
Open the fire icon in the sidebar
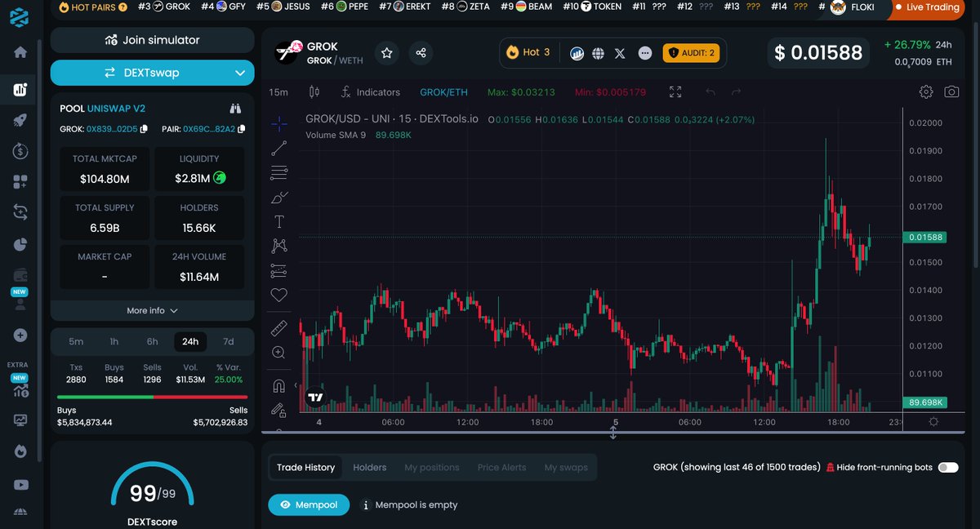pos(20,451)
